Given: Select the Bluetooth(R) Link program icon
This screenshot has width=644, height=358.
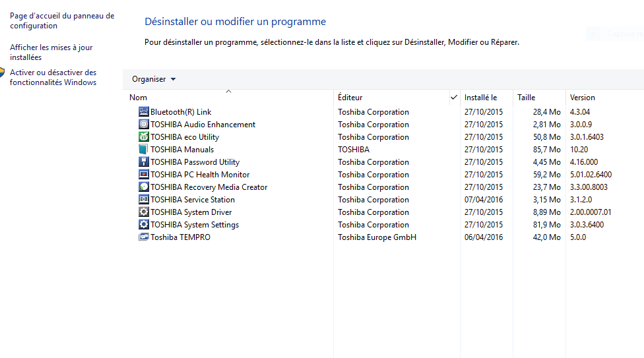Looking at the screenshot, I should pos(143,111).
